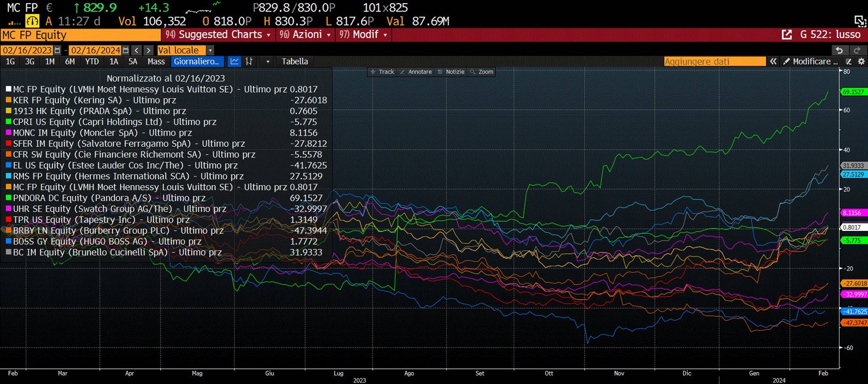Open the end date calendar picker

pos(126,50)
